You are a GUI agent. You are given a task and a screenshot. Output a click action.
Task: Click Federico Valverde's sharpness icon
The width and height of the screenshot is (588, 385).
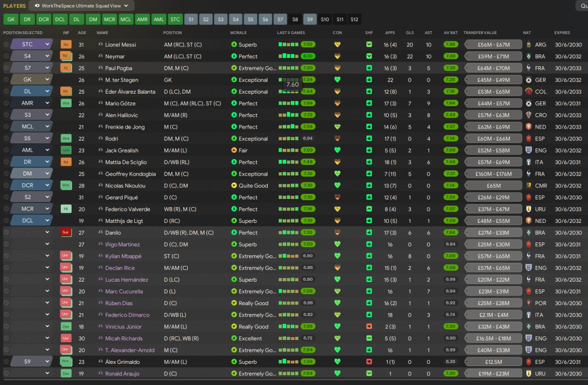coord(369,209)
